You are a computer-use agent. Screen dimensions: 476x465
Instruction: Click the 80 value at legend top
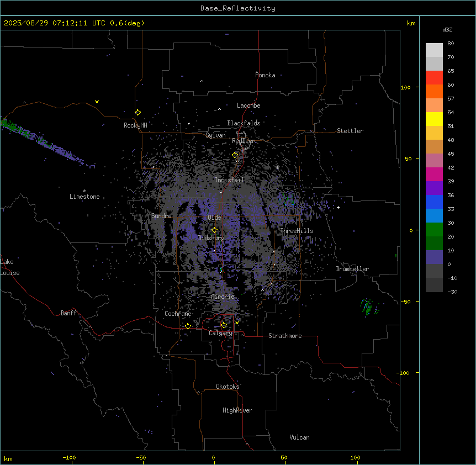coord(451,44)
